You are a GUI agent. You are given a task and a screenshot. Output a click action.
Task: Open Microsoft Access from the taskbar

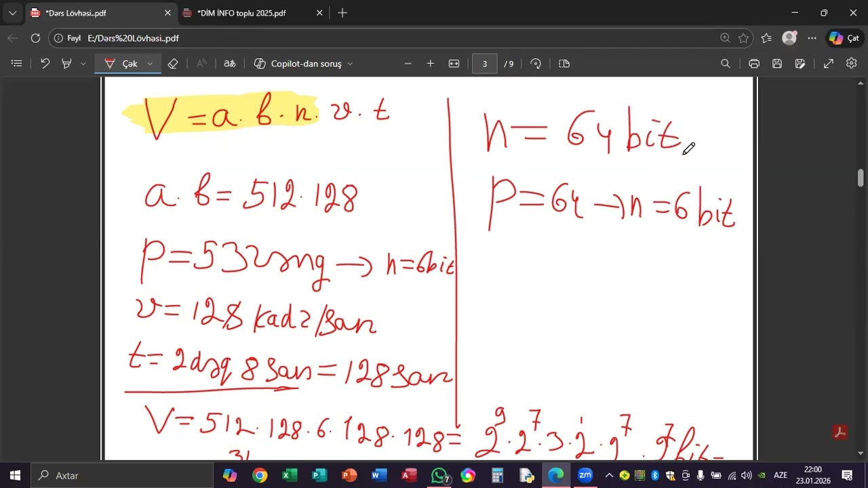click(x=409, y=475)
